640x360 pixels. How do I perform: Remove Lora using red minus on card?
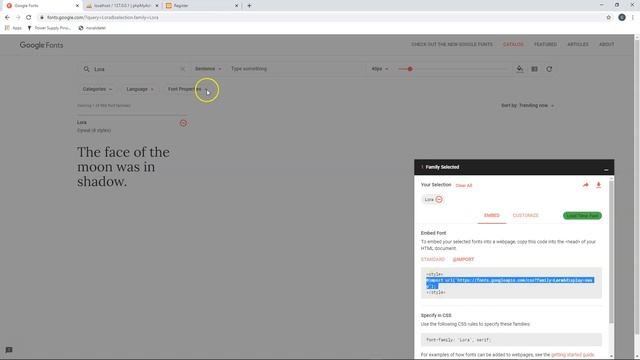tap(183, 123)
